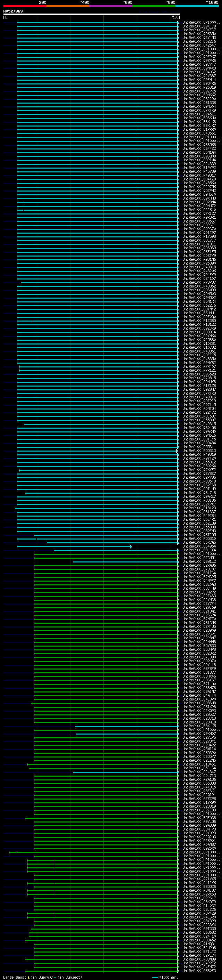The image size is (222, 980).
Task: Click hit label UniRef100_P25819
Action: coord(199,88)
